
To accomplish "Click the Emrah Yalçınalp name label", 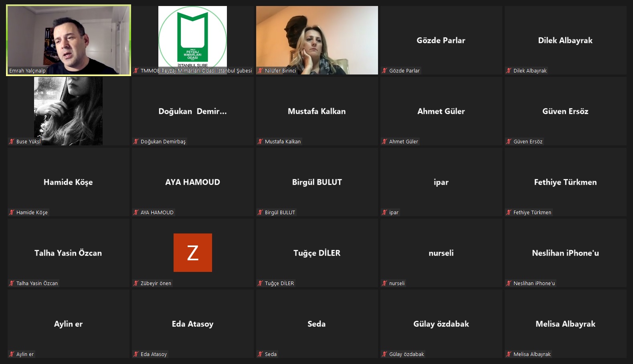I will coord(27,71).
